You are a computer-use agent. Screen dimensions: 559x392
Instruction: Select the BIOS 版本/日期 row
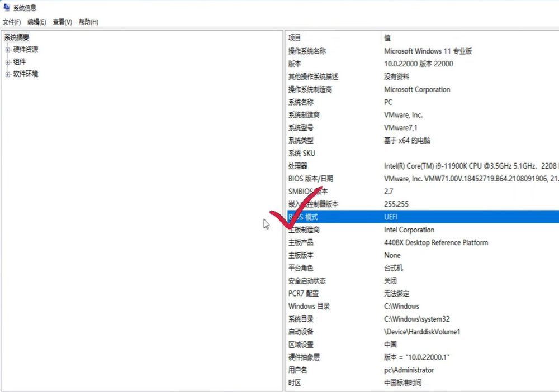[x=310, y=179]
